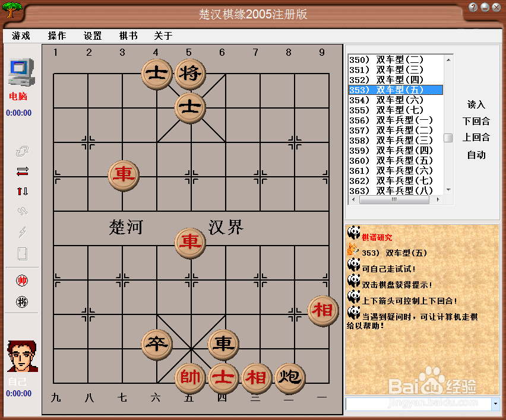
Task: Select the red 帥 piece
Action: [x=190, y=378]
